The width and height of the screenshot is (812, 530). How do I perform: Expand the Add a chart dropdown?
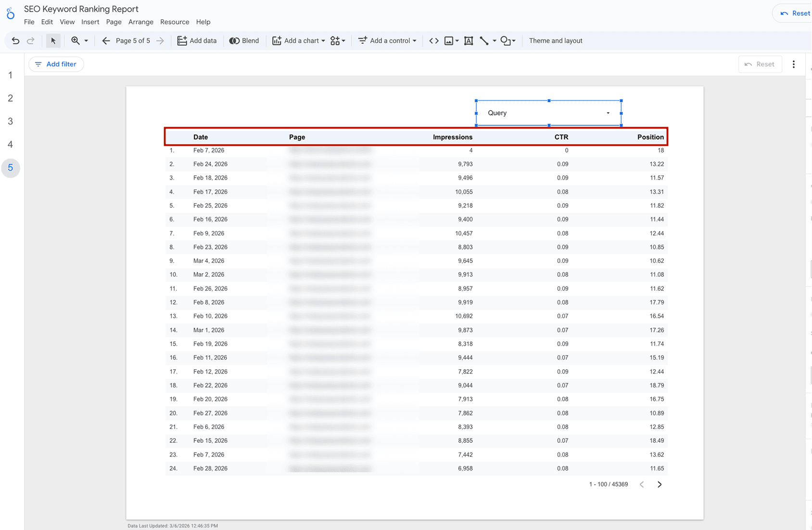pos(323,40)
